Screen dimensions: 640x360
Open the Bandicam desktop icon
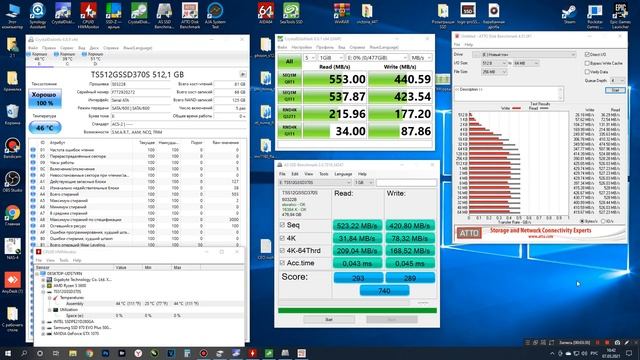pyautogui.click(x=12, y=148)
